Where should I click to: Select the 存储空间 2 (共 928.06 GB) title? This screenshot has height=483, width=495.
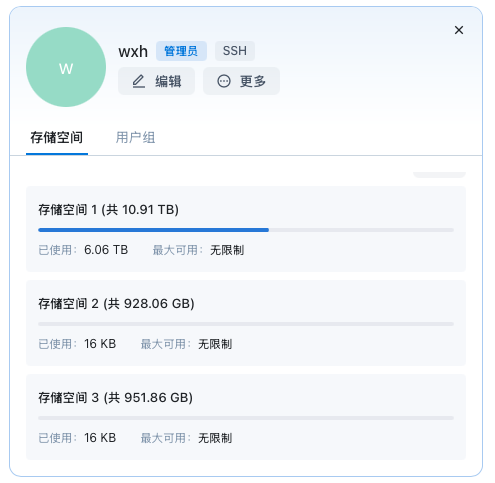116,304
